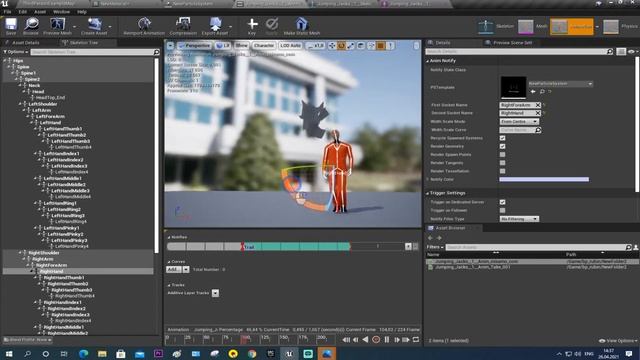Viewport: 640px width, 360px height.
Task: Click Width Scale Curve search icon
Action: click(538, 130)
